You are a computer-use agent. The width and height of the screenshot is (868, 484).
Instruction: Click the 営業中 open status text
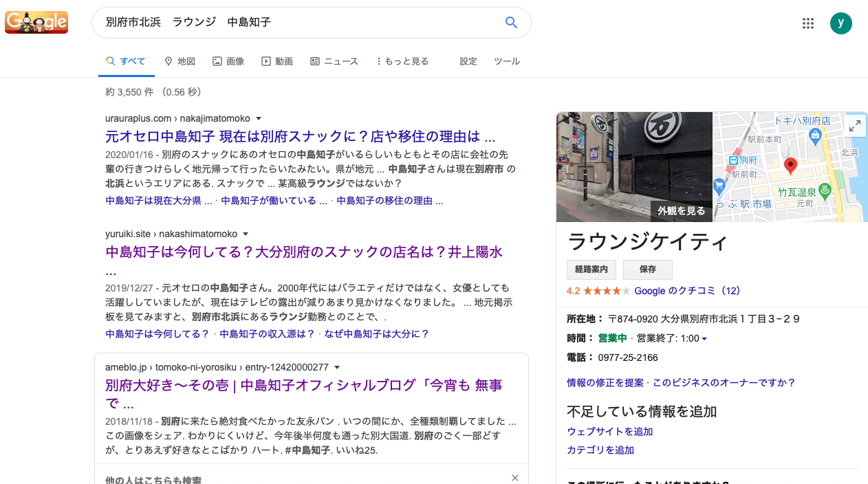click(x=612, y=338)
